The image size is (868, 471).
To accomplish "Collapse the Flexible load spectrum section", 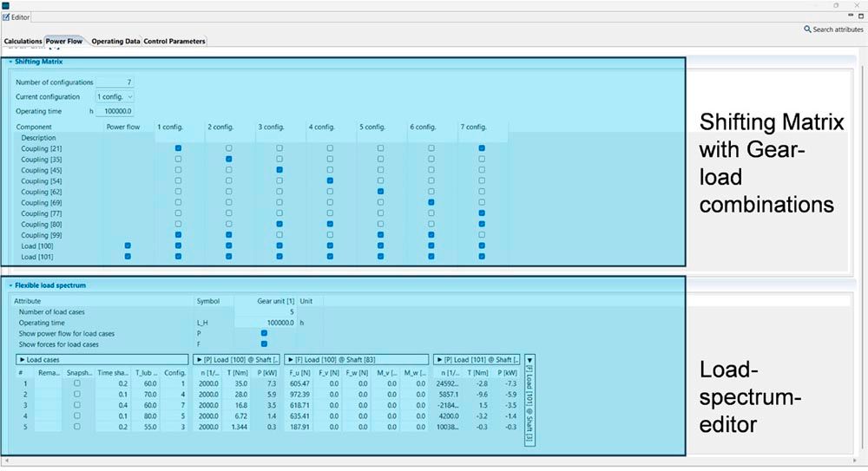I will click(10, 285).
